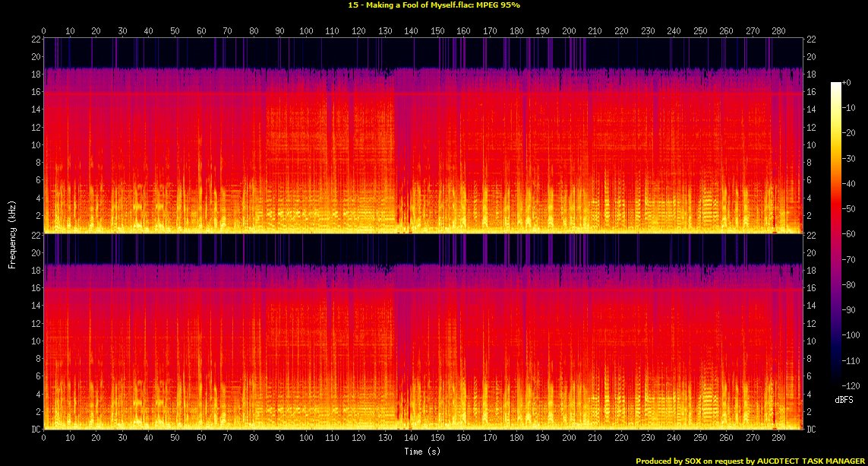This screenshot has width=868, height=466.
Task: Click the DC label on the bottom right axis
Action: pyautogui.click(x=813, y=430)
